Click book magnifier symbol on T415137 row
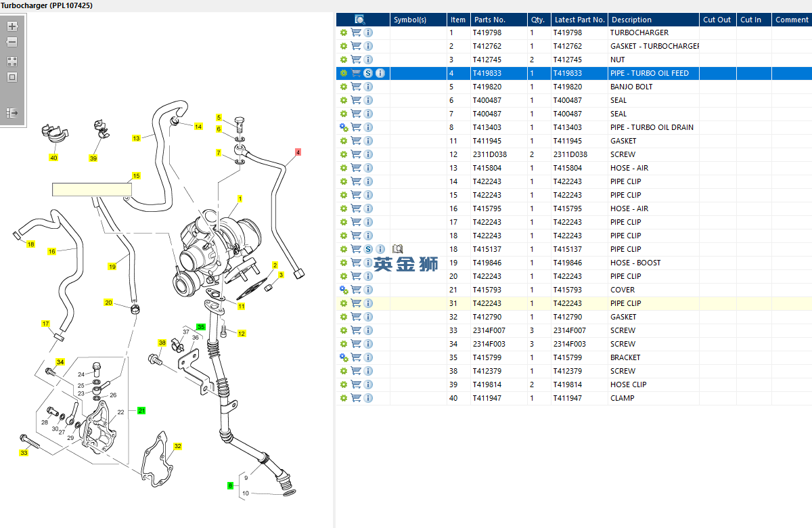Screen dimensions: 812x528 point(398,249)
